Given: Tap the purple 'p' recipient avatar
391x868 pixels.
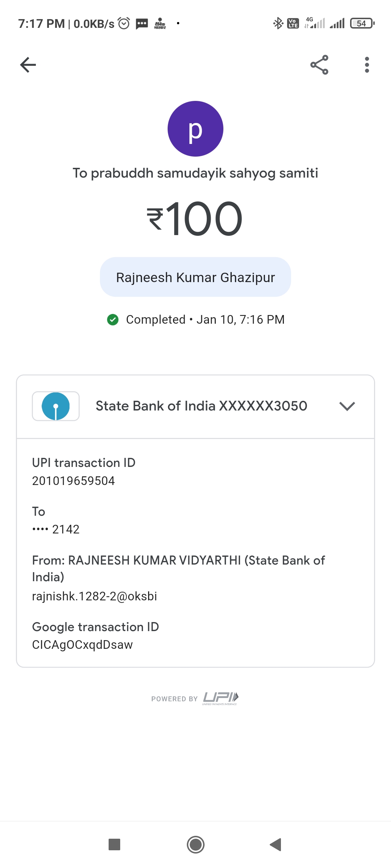Looking at the screenshot, I should [195, 129].
